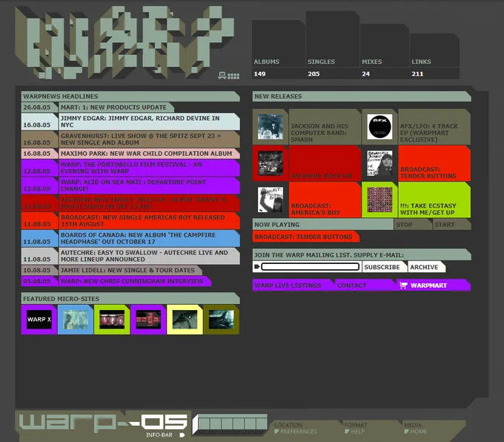Open the blue-framed micro-site thumbnail
This screenshot has height=442, width=504.
tap(76, 320)
